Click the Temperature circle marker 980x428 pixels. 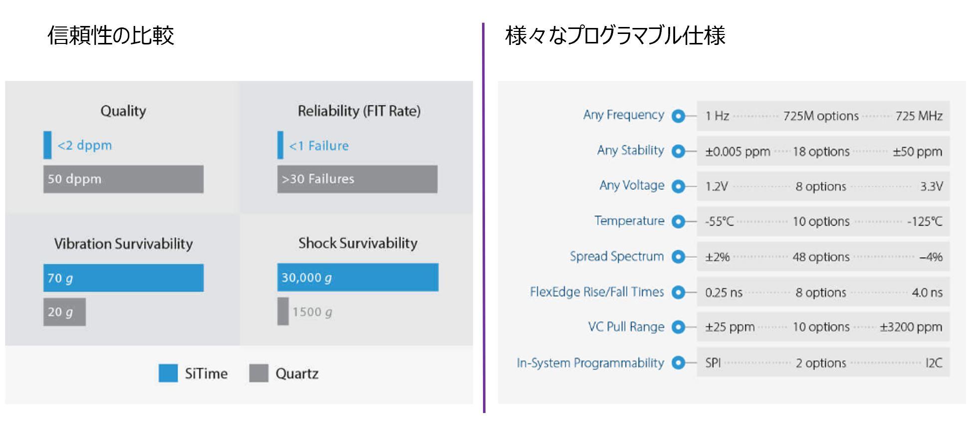678,221
